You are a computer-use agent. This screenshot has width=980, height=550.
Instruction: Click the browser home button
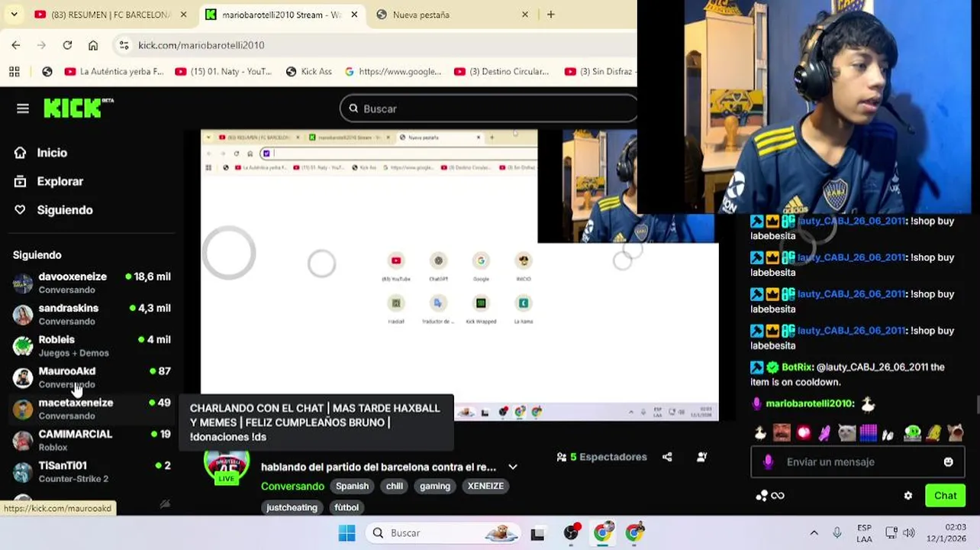(93, 45)
